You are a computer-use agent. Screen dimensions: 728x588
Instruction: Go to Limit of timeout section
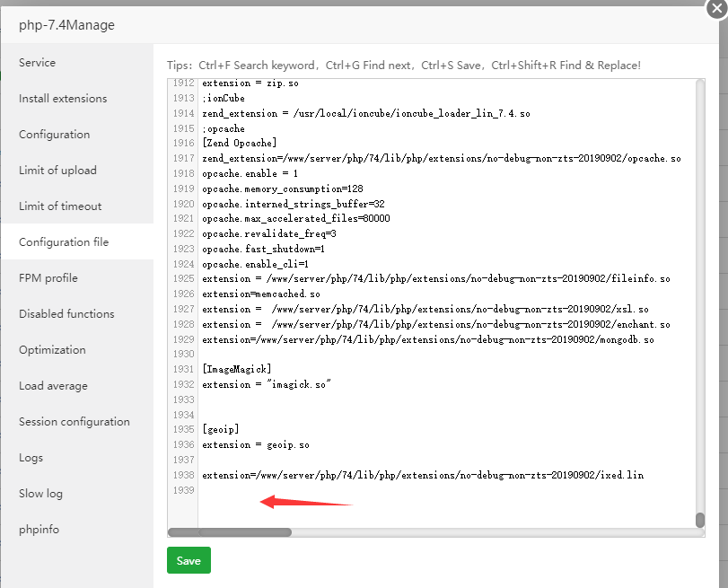point(60,206)
